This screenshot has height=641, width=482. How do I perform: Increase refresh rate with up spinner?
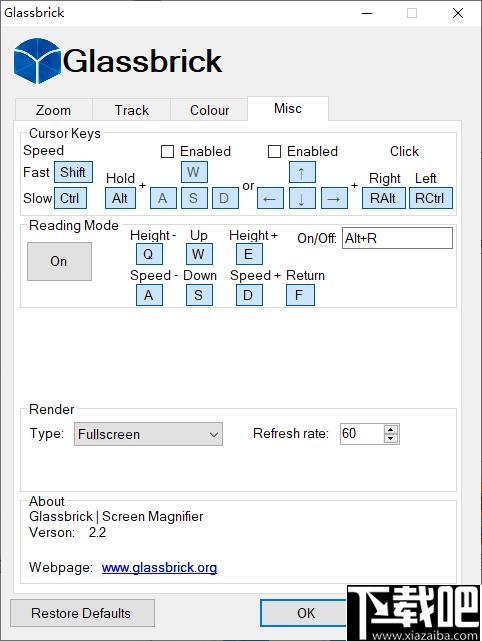click(x=391, y=429)
